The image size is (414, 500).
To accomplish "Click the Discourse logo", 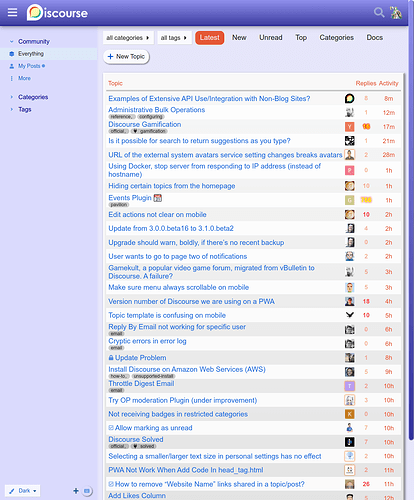I will point(57,13).
